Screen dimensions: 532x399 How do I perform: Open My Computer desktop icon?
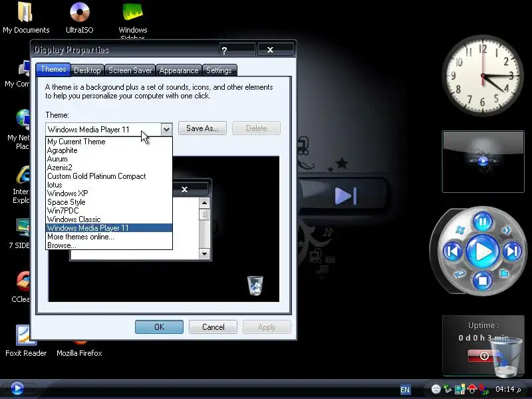point(24,68)
